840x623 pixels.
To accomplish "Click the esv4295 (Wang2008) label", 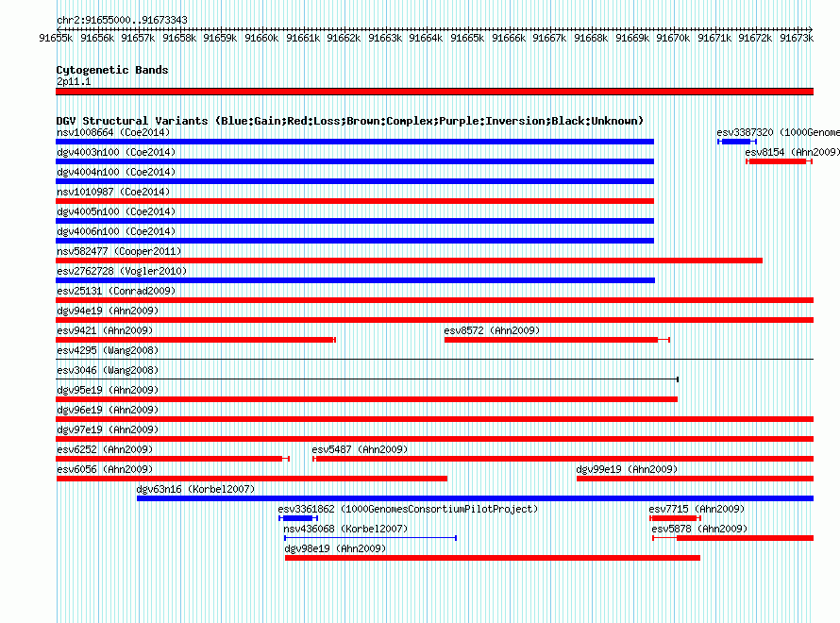I will click(x=108, y=350).
